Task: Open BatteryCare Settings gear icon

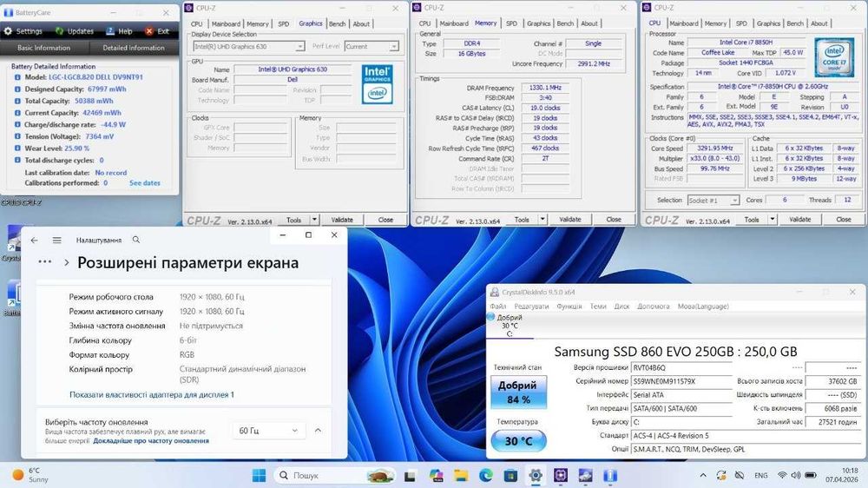Action: click(x=8, y=31)
